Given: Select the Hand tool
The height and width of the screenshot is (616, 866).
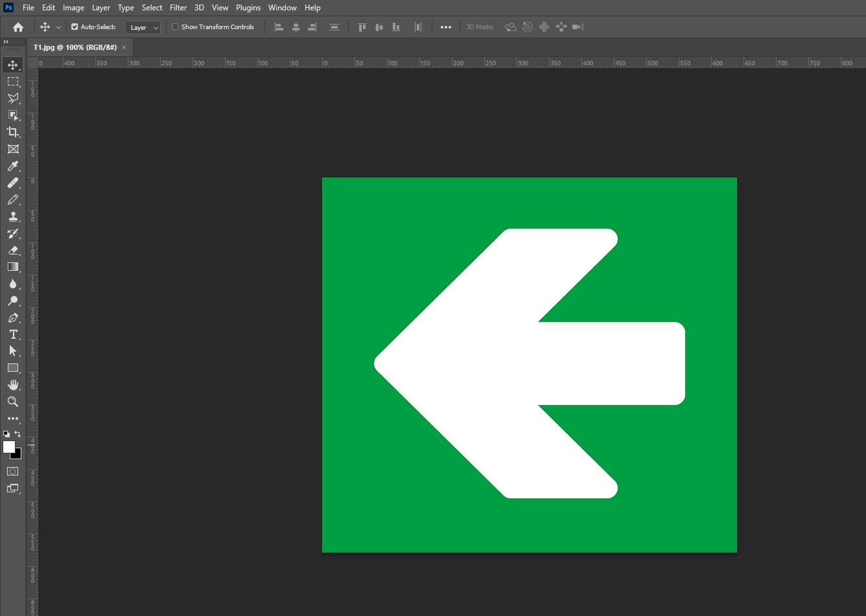Looking at the screenshot, I should pyautogui.click(x=12, y=385).
